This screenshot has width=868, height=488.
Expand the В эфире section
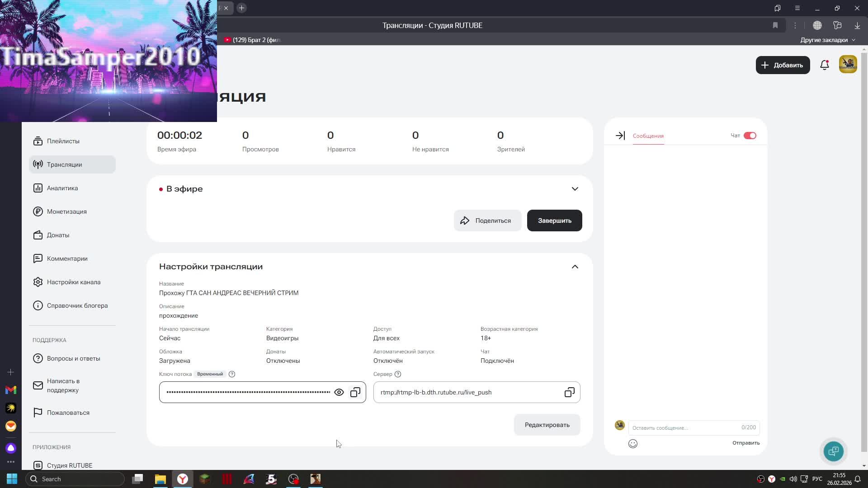click(x=575, y=189)
